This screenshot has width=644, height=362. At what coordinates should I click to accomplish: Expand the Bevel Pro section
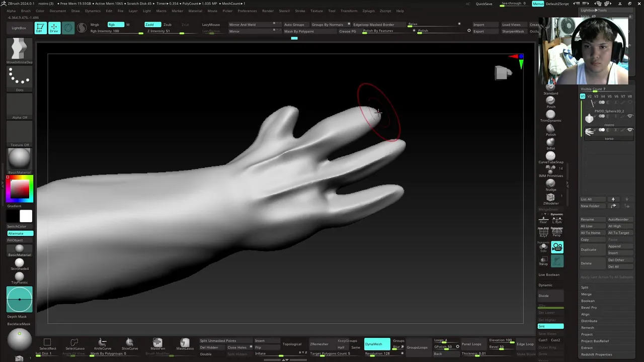click(x=589, y=307)
